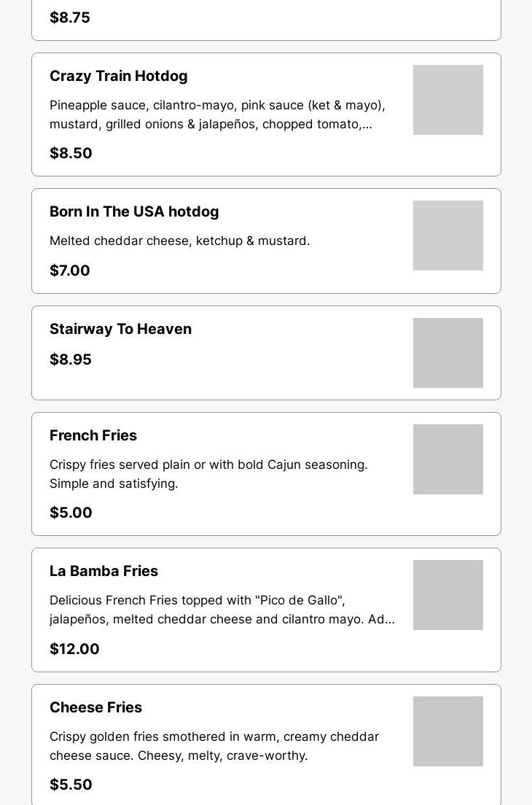
Task: Click the $12.00 La Bamba Fries price
Action: 74,649
